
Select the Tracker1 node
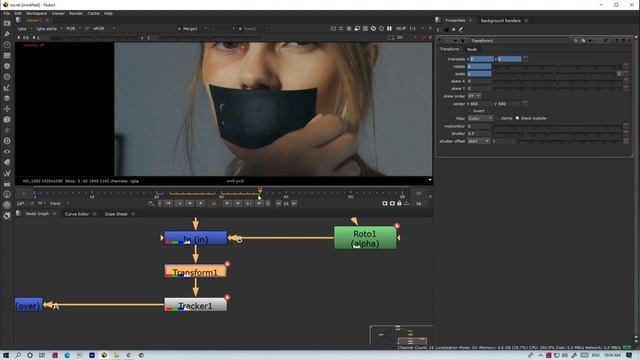coord(196,305)
